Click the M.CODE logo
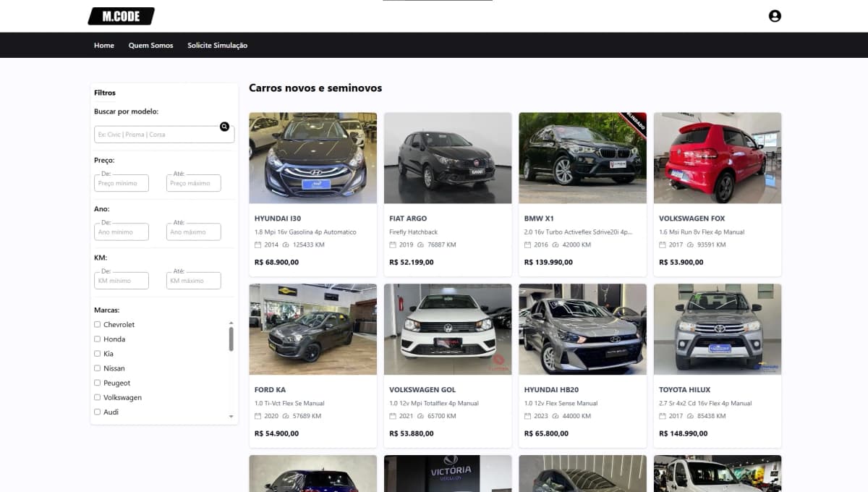 click(122, 16)
